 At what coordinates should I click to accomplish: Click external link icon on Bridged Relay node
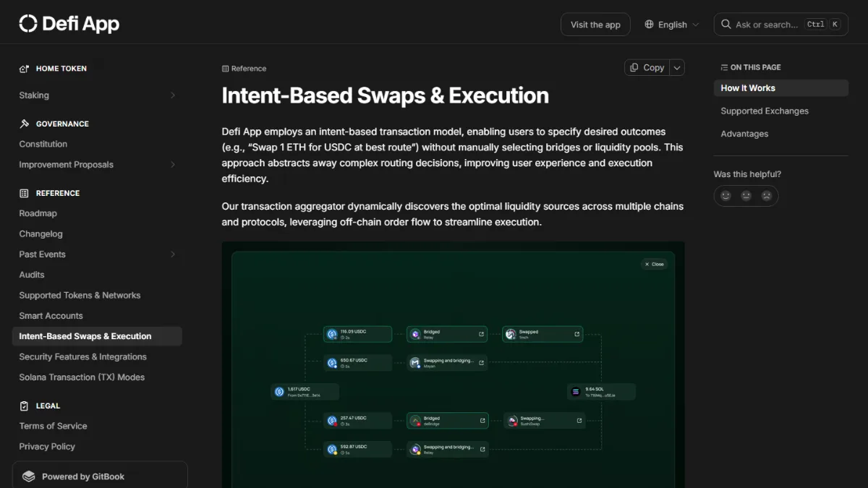coord(481,334)
